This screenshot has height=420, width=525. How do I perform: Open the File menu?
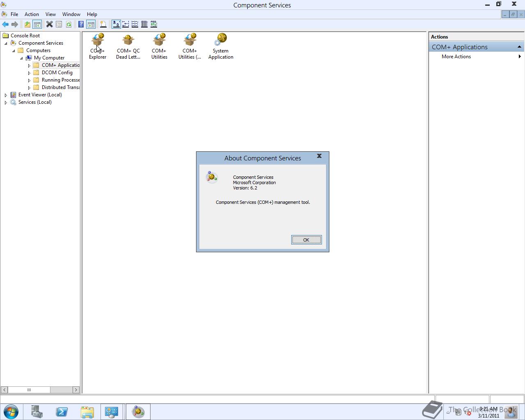tap(14, 14)
